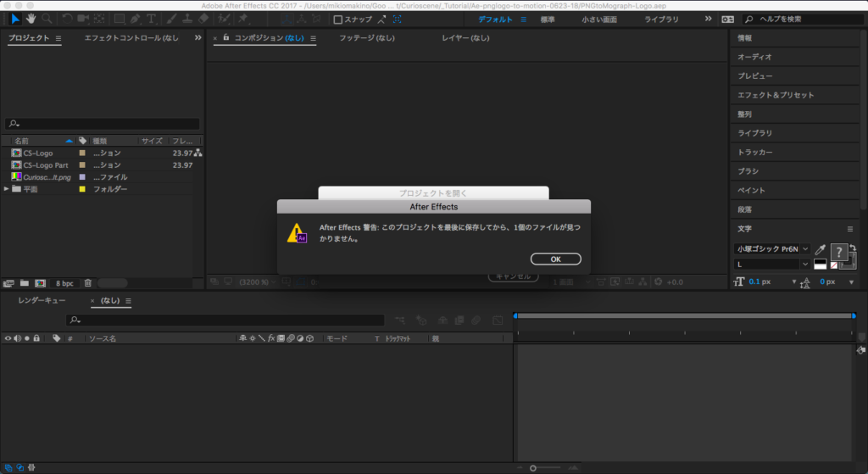This screenshot has width=868, height=474.
Task: Click the trash delete icon in Project panel
Action: point(87,283)
